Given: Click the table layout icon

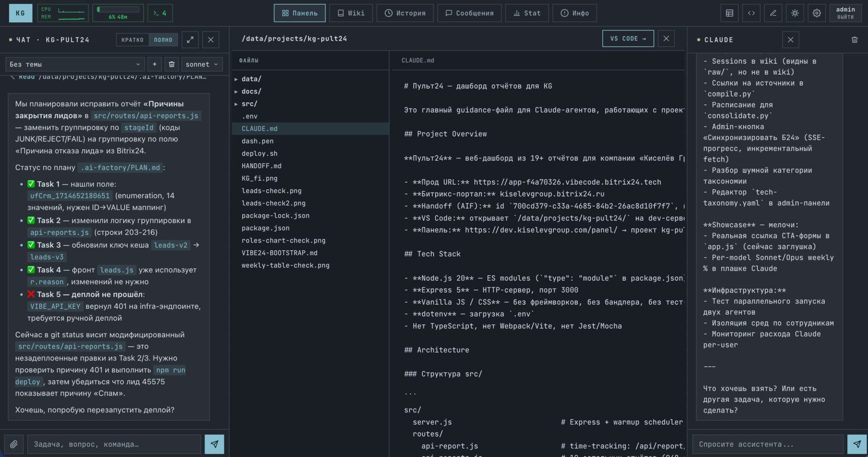Looking at the screenshot, I should tap(730, 13).
